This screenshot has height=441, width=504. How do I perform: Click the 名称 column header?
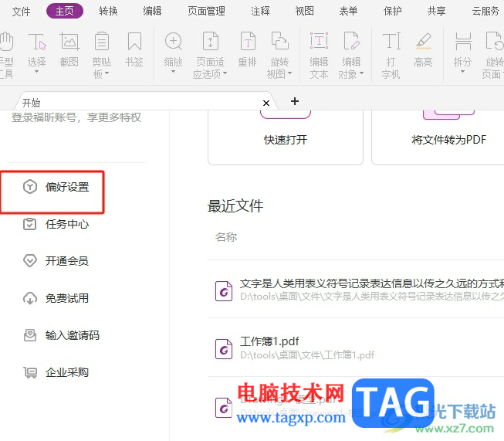pos(226,237)
